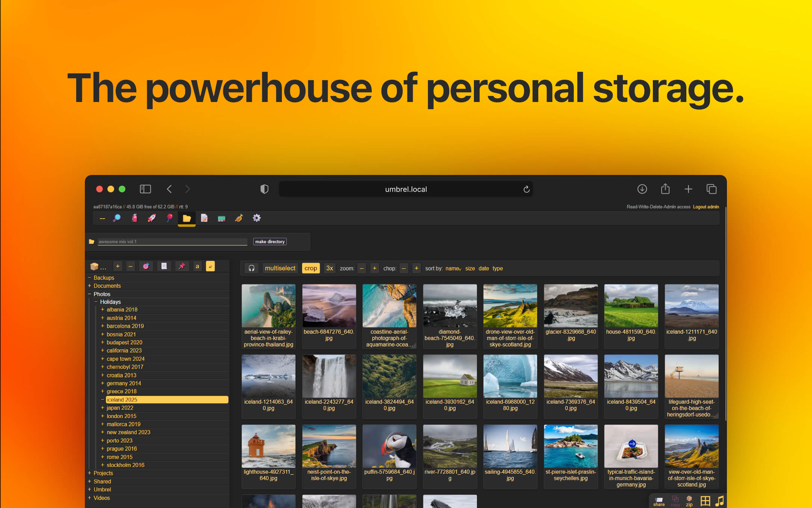Image resolution: width=812 pixels, height=508 pixels.
Task: Toggle multiselect mode
Action: [x=280, y=268]
